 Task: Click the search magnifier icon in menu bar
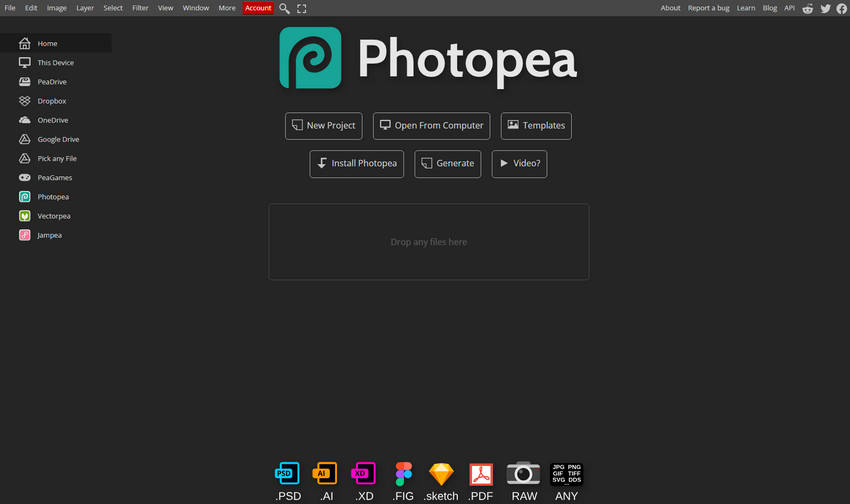(x=284, y=8)
